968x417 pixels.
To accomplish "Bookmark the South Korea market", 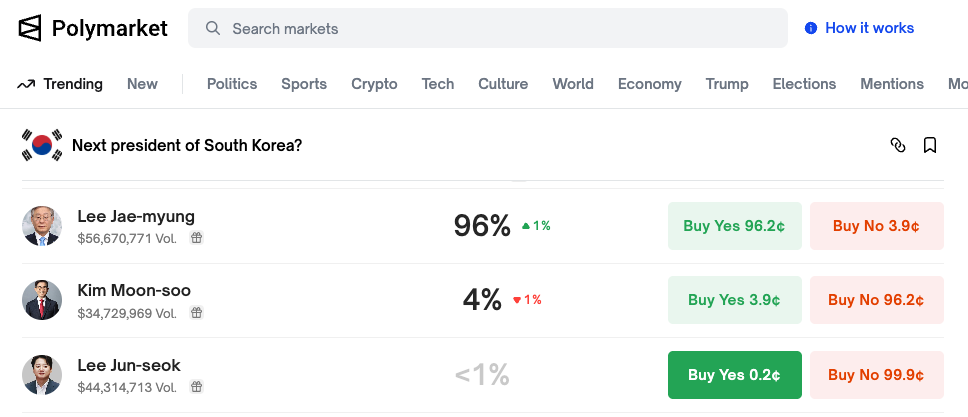I will [x=930, y=146].
